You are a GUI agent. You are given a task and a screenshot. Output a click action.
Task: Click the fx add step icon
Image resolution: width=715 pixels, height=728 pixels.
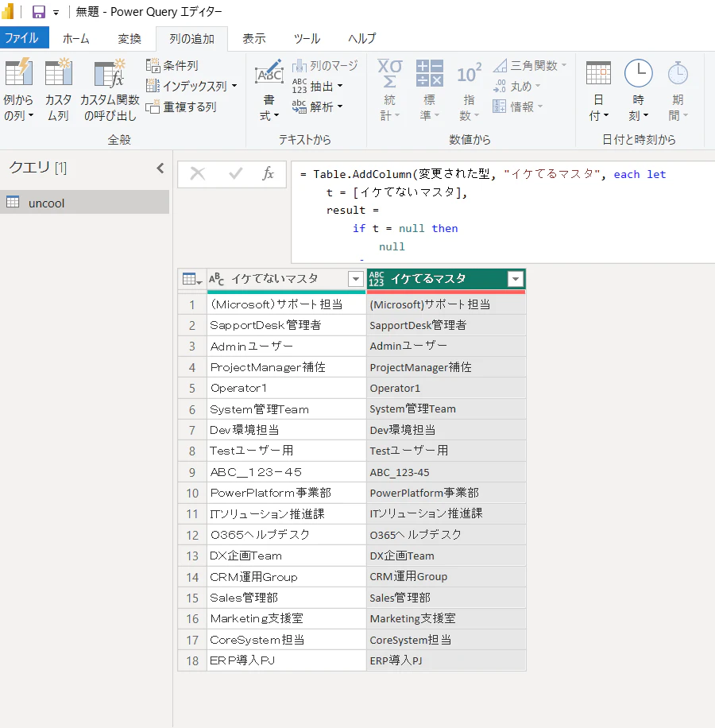pos(269,173)
